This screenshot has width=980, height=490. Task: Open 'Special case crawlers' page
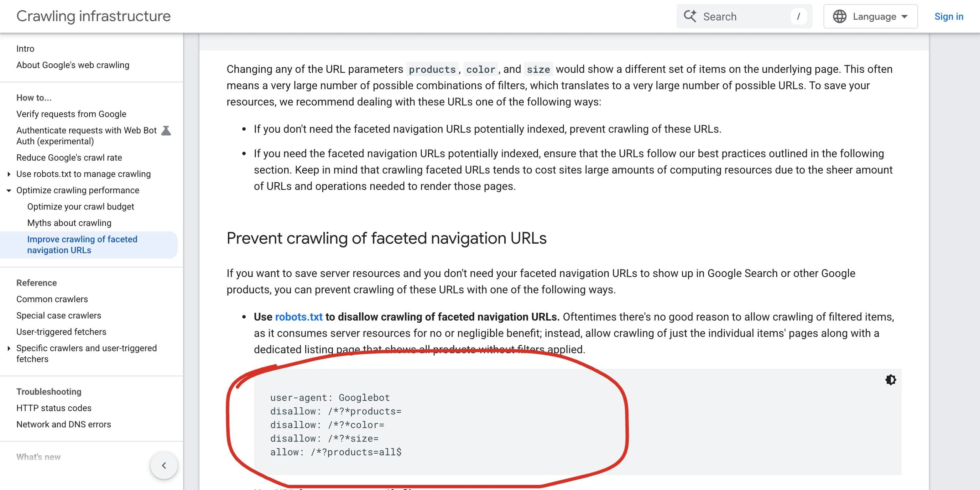[59, 316]
